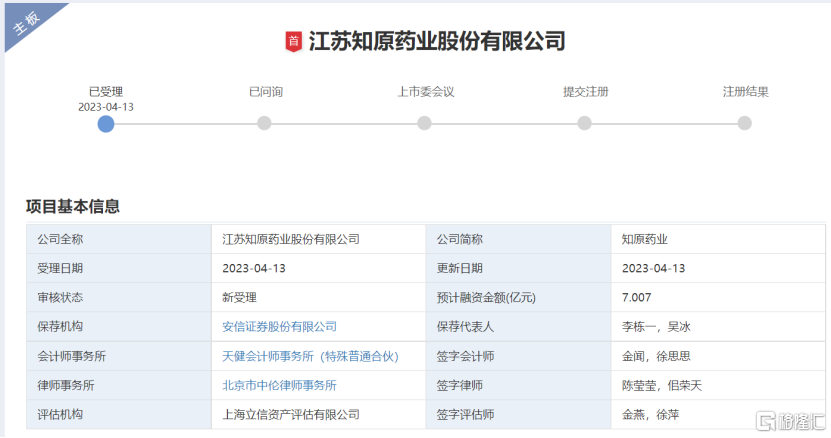
Task: Click the 签字律师 table label
Action: click(x=459, y=386)
